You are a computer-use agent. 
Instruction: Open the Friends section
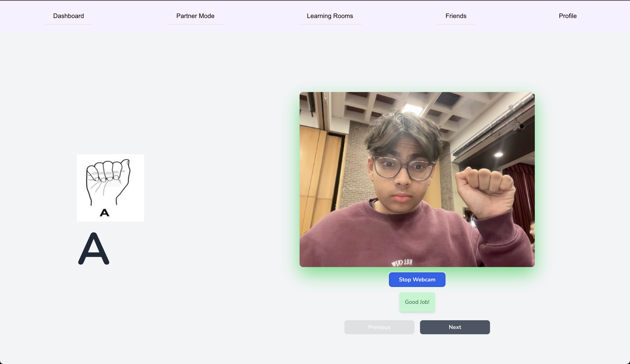[456, 16]
